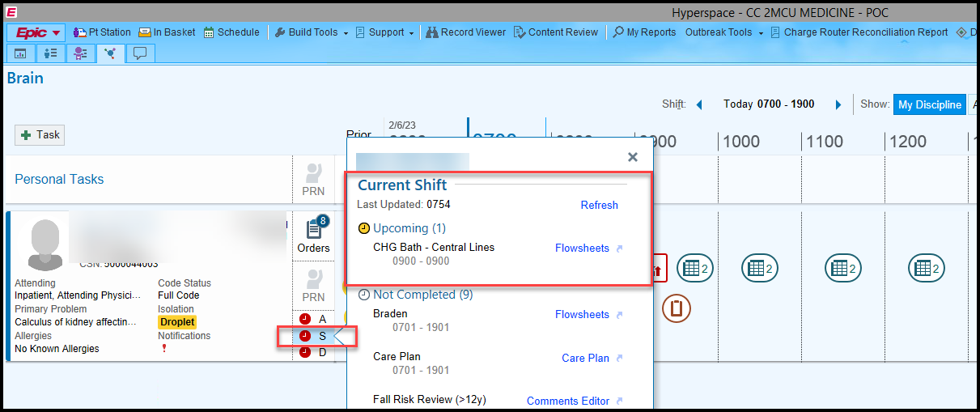Click the CHG Bath - Central Lines task

coord(434,248)
